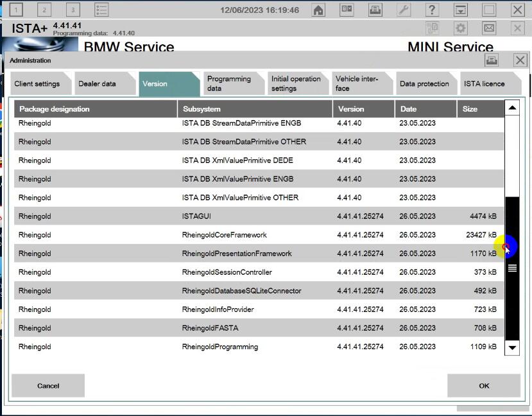
Task: Click the Cancel button
Action: point(48,385)
